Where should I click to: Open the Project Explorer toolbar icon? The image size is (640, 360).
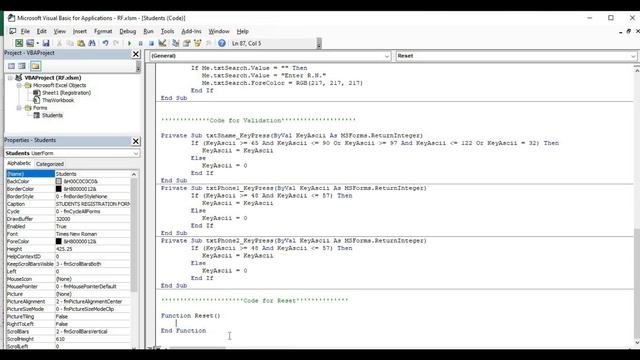point(176,43)
